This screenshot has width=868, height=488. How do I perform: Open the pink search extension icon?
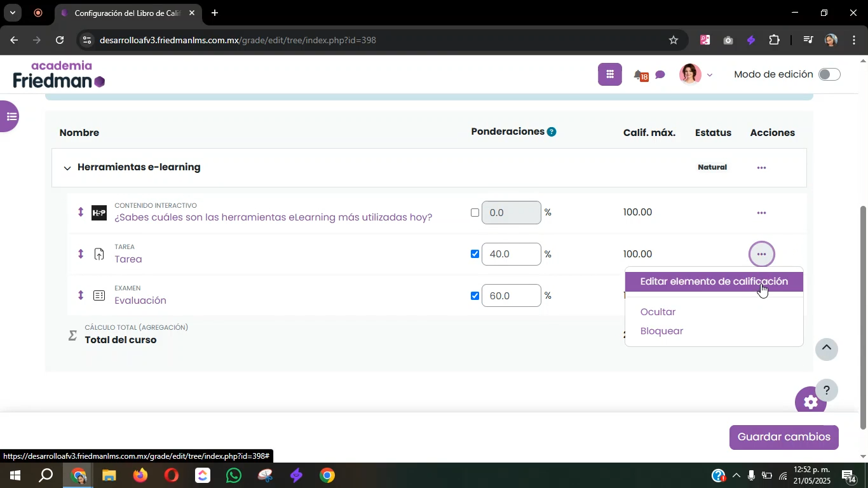pos(705,40)
